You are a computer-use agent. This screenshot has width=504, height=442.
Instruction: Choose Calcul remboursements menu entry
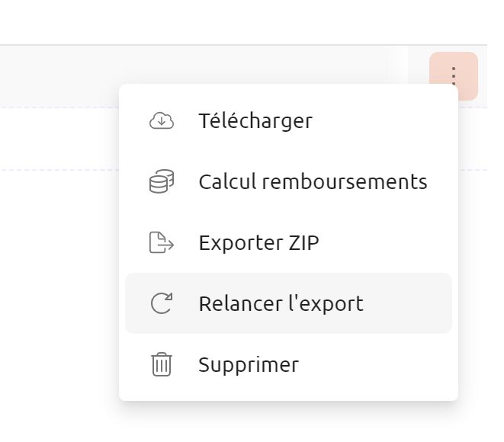(288, 181)
